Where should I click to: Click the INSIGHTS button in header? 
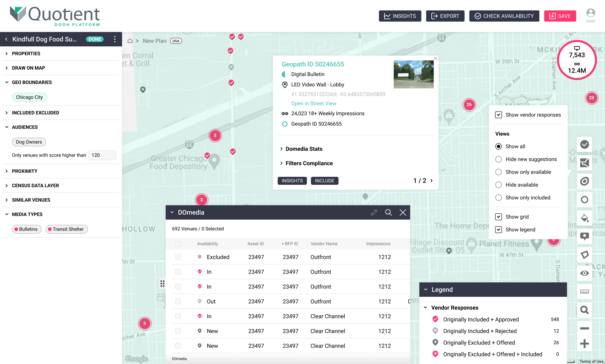(x=400, y=16)
